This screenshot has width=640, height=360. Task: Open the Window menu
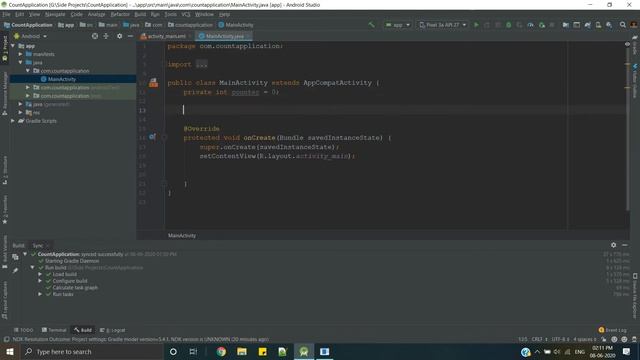pos(204,14)
